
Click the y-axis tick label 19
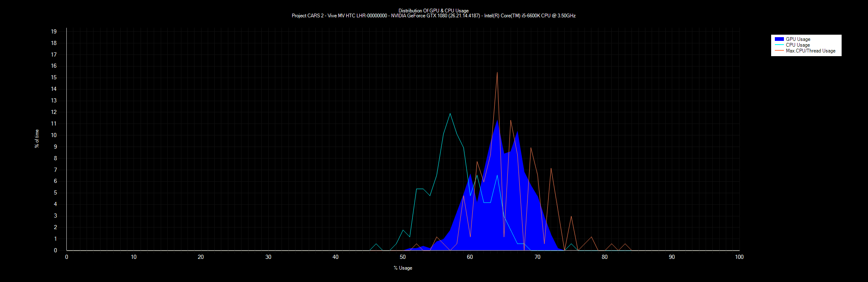(x=54, y=31)
